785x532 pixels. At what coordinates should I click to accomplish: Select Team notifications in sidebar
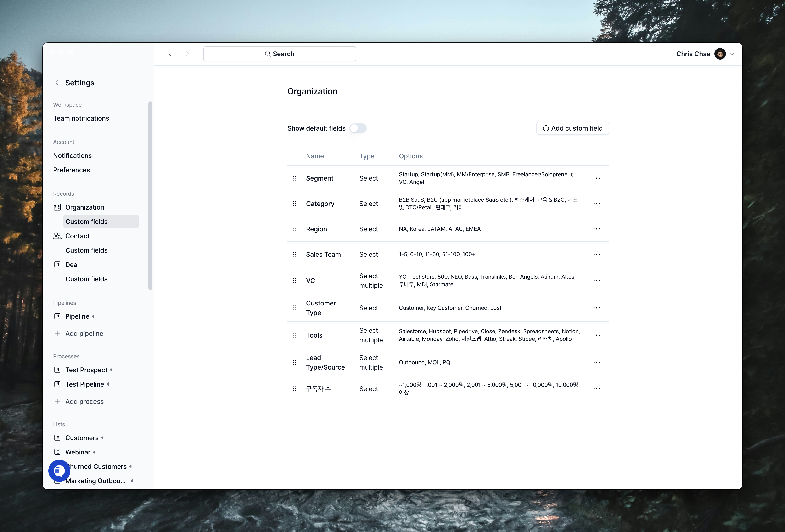[81, 118]
